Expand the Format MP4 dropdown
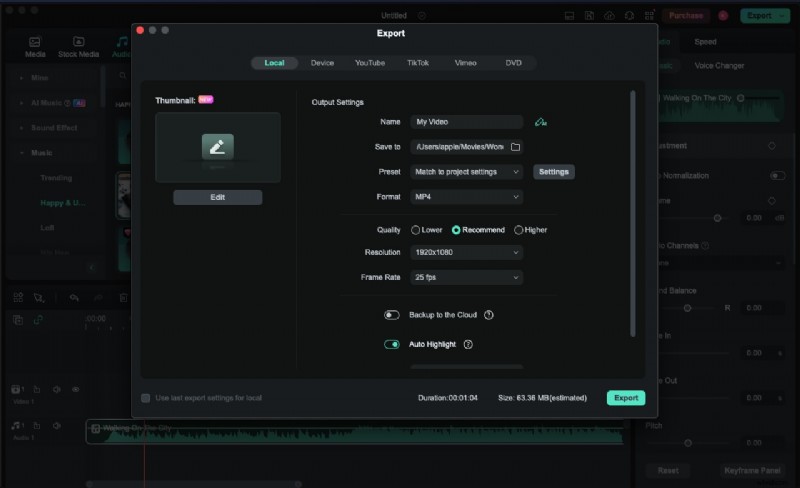The width and height of the screenshot is (800, 488). coord(467,197)
